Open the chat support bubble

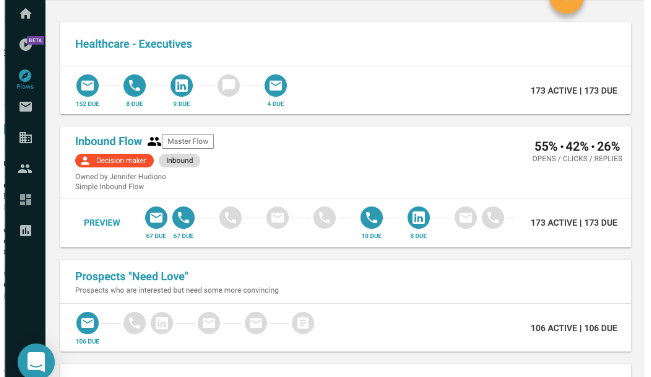click(36, 361)
